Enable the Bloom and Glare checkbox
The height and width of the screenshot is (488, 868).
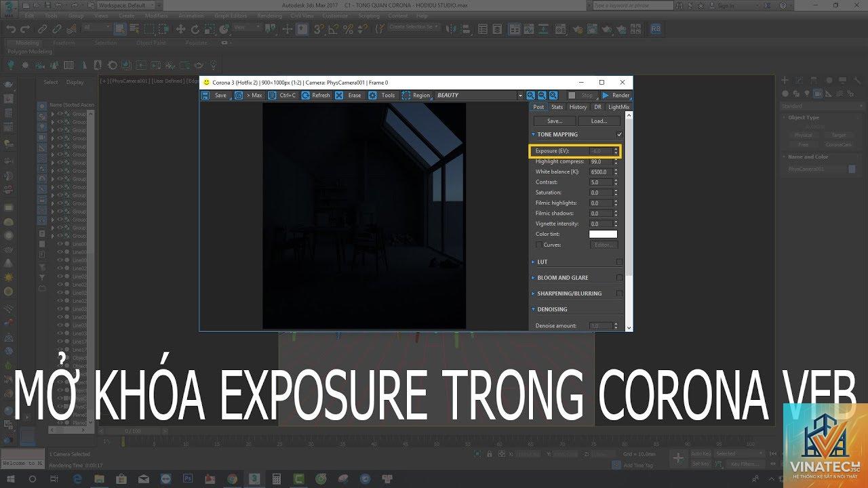coord(619,277)
